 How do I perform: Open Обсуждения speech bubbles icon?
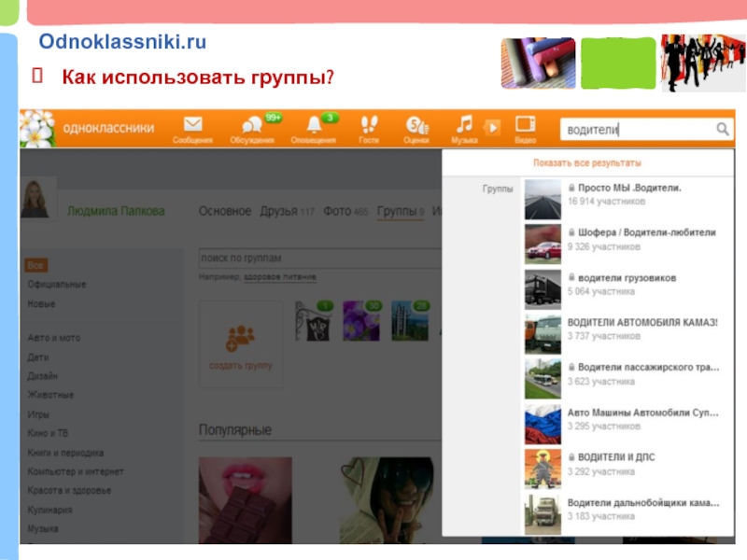point(252,126)
